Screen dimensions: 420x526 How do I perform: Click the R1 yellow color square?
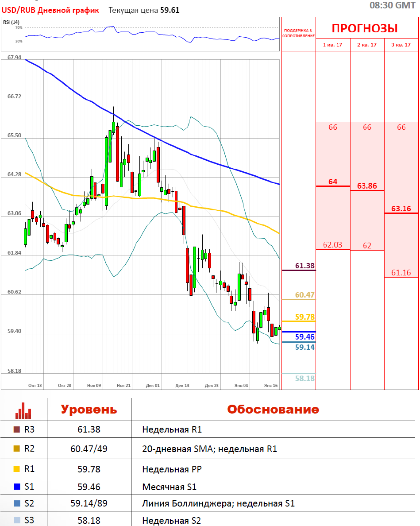tap(17, 468)
